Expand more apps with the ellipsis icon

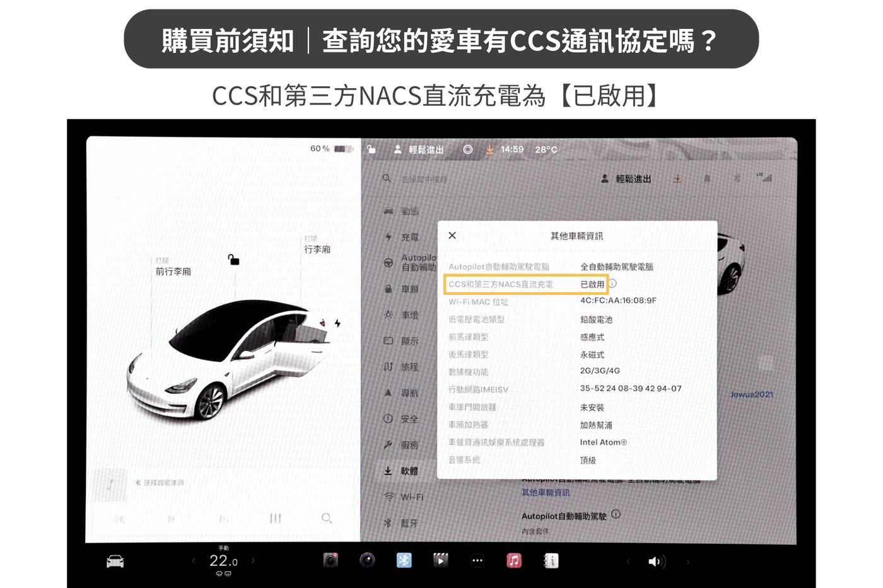click(477, 560)
